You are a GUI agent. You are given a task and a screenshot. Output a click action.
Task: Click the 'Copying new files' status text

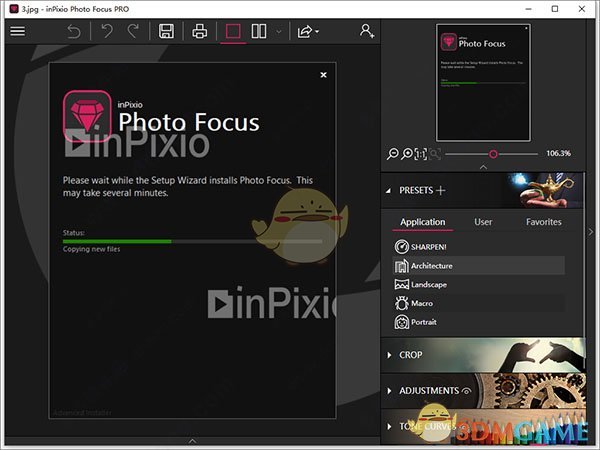91,249
